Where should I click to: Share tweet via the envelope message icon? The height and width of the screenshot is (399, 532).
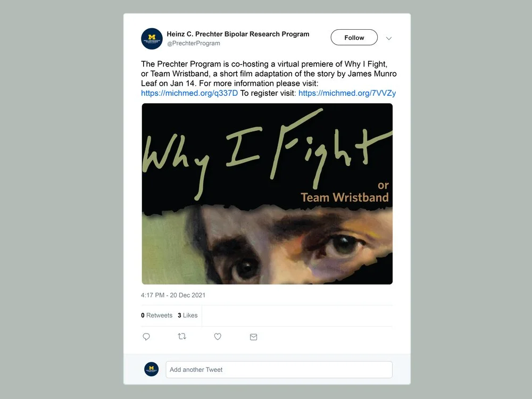tap(253, 337)
